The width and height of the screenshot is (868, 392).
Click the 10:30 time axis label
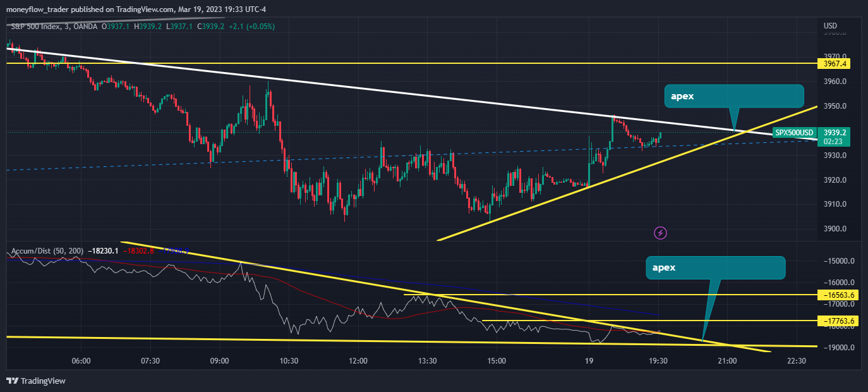(x=289, y=361)
